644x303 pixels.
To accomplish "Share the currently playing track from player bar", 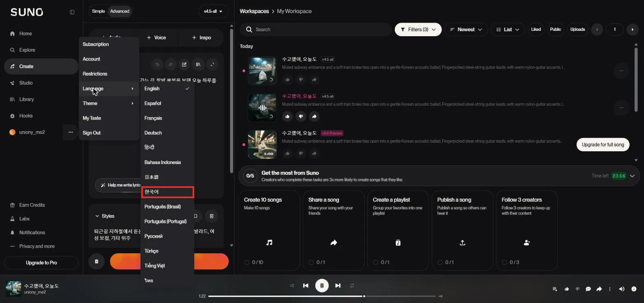I will click(599, 289).
